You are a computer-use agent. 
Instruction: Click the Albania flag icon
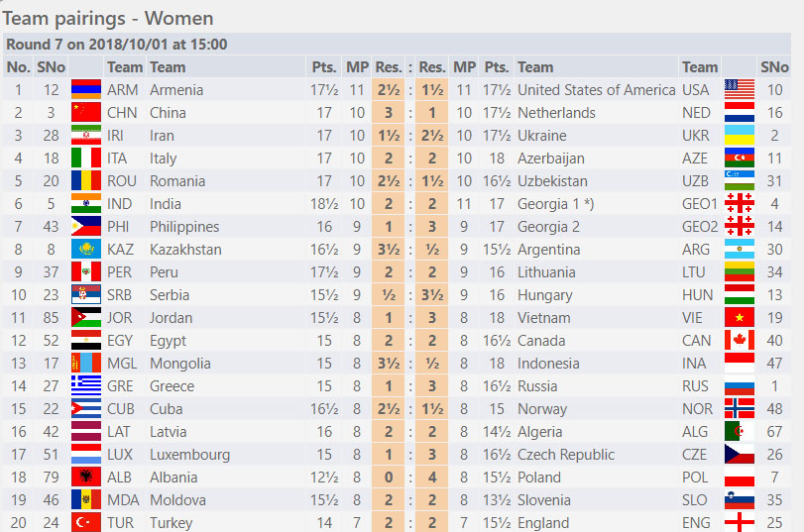coord(85,478)
